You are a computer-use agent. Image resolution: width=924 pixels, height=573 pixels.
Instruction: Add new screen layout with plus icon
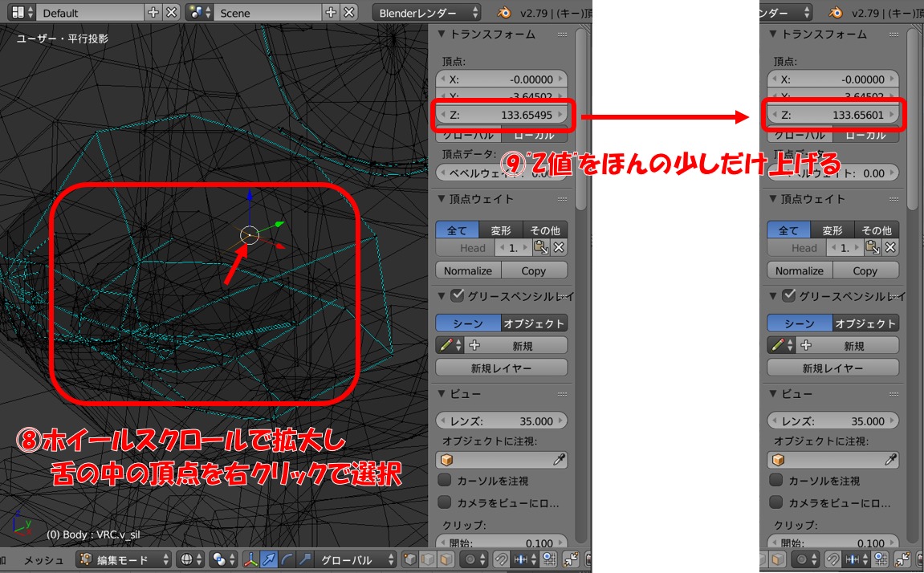pos(154,13)
